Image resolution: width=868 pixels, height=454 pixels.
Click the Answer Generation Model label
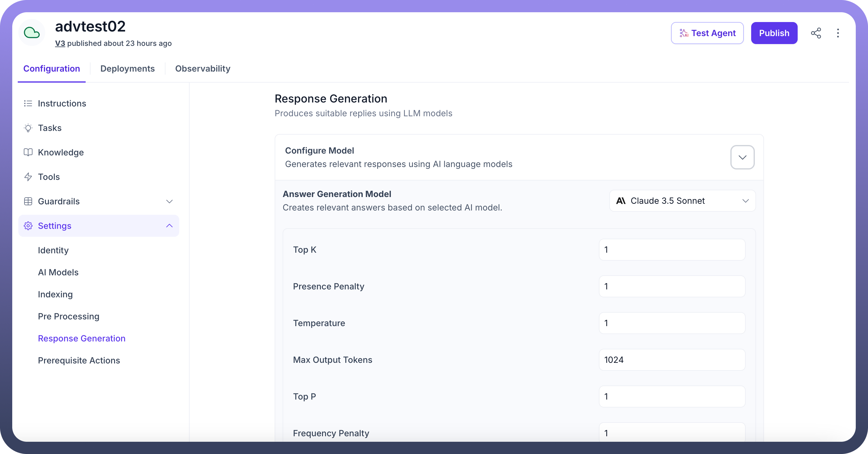point(337,194)
